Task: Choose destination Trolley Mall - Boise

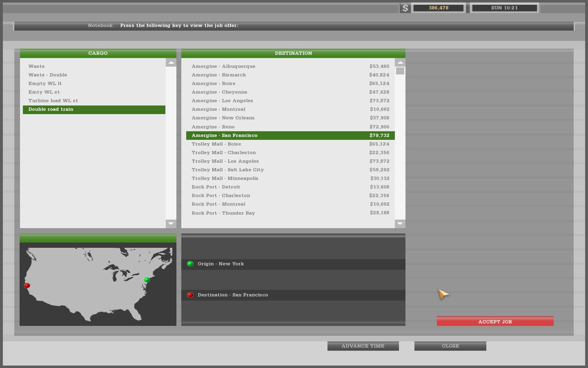Action: (x=290, y=144)
